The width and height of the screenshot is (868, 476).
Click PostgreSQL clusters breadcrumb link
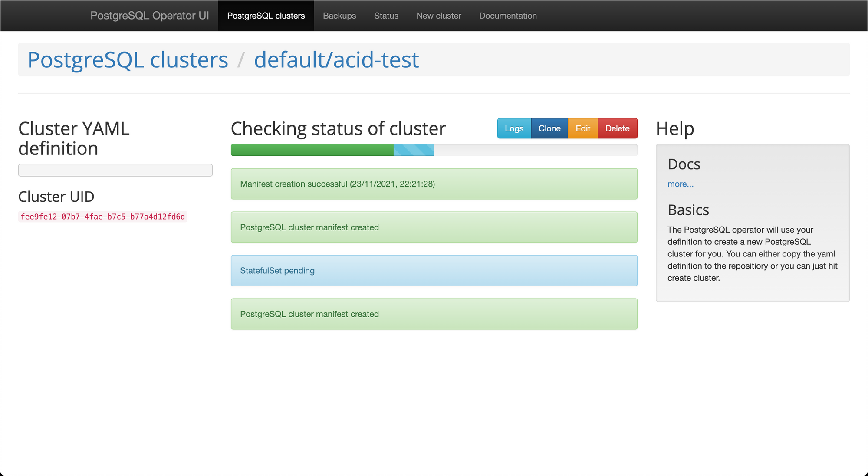(128, 59)
